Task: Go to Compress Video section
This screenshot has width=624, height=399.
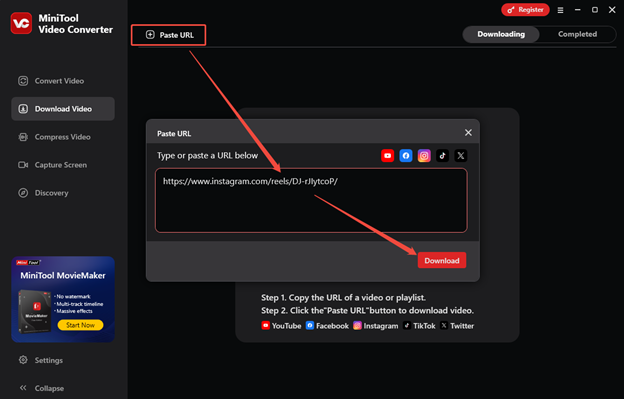Action: pos(63,137)
